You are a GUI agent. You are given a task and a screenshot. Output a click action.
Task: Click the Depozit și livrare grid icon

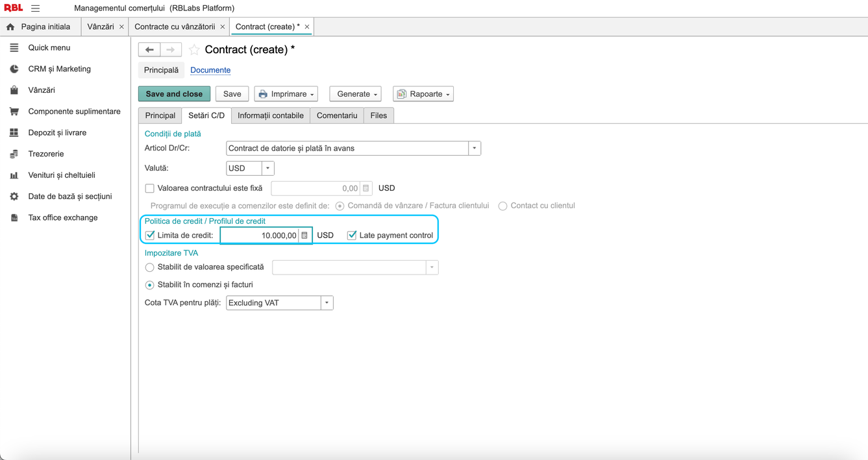pyautogui.click(x=14, y=133)
